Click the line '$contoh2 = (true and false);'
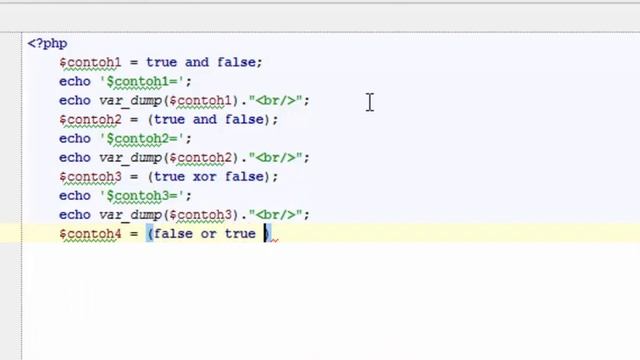This screenshot has height=360, width=640. click(169, 120)
